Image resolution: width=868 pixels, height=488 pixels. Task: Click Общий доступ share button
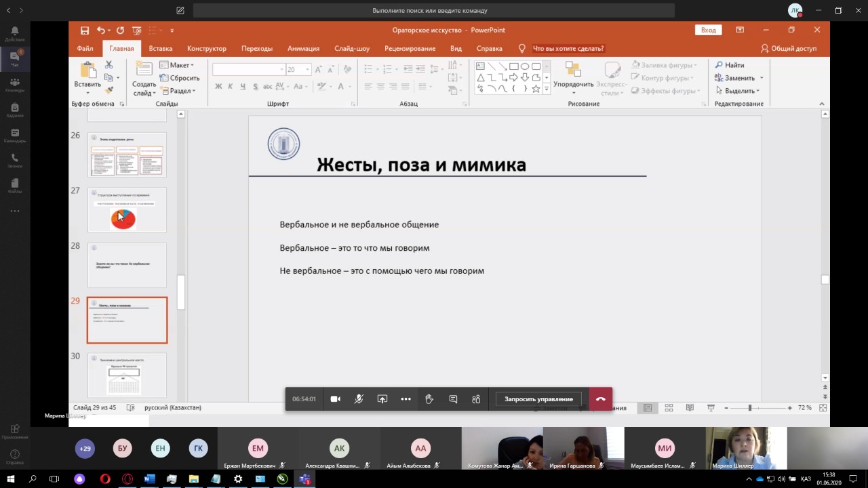tap(789, 49)
